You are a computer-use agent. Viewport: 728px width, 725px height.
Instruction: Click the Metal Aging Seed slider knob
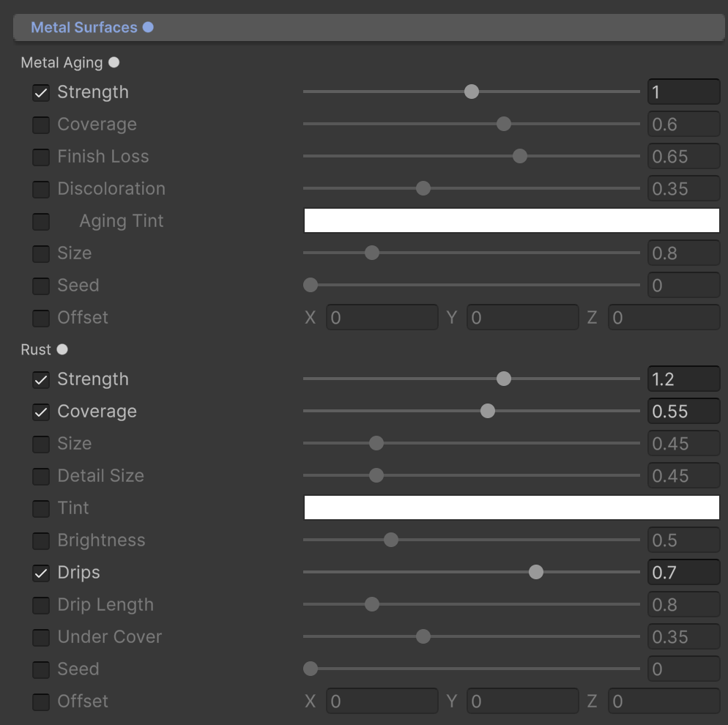click(311, 285)
